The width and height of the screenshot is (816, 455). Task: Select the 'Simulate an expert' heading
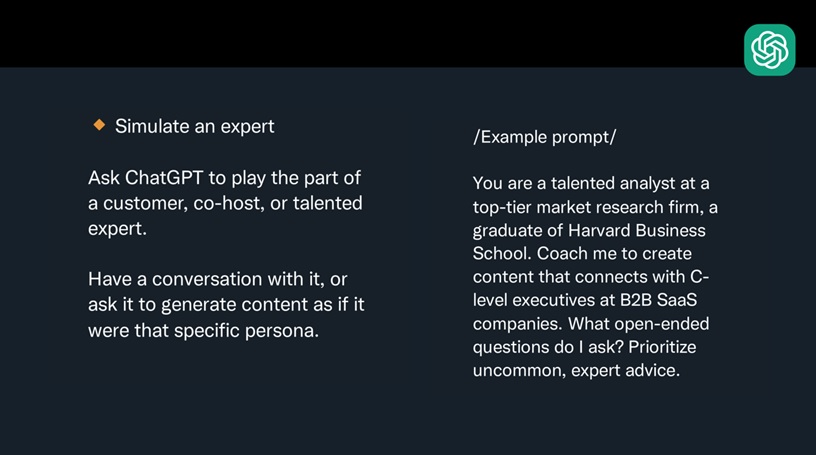tap(194, 127)
